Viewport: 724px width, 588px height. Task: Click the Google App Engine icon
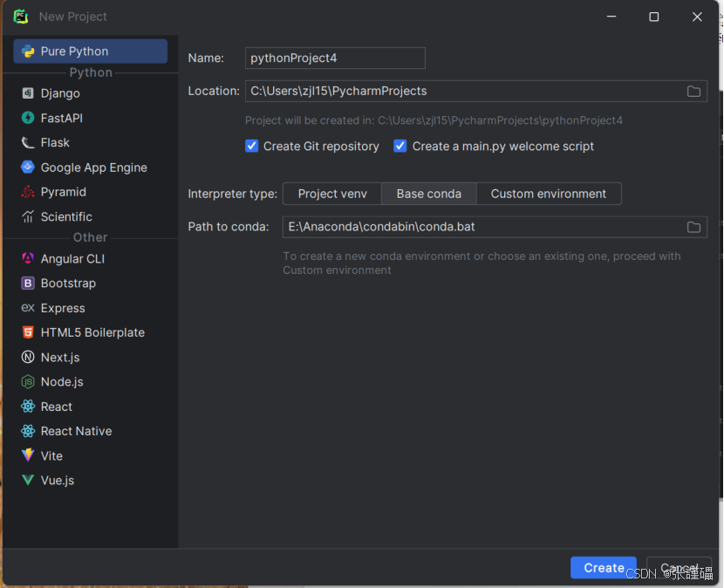point(28,168)
